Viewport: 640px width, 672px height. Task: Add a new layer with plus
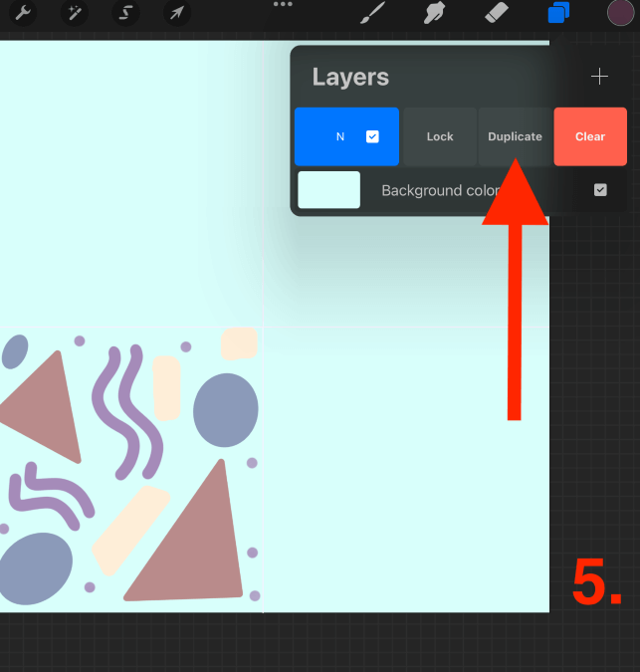(599, 77)
